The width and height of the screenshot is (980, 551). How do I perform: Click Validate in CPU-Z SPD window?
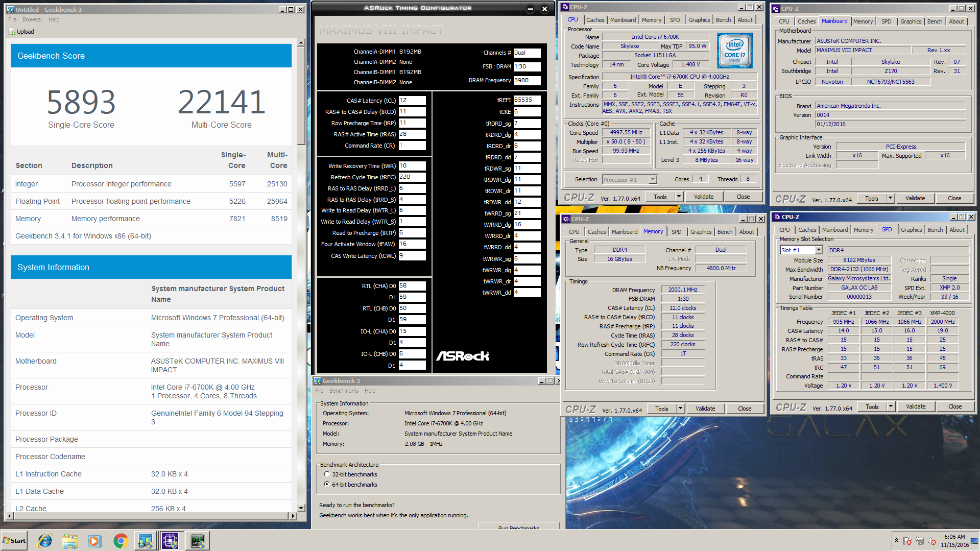point(915,406)
